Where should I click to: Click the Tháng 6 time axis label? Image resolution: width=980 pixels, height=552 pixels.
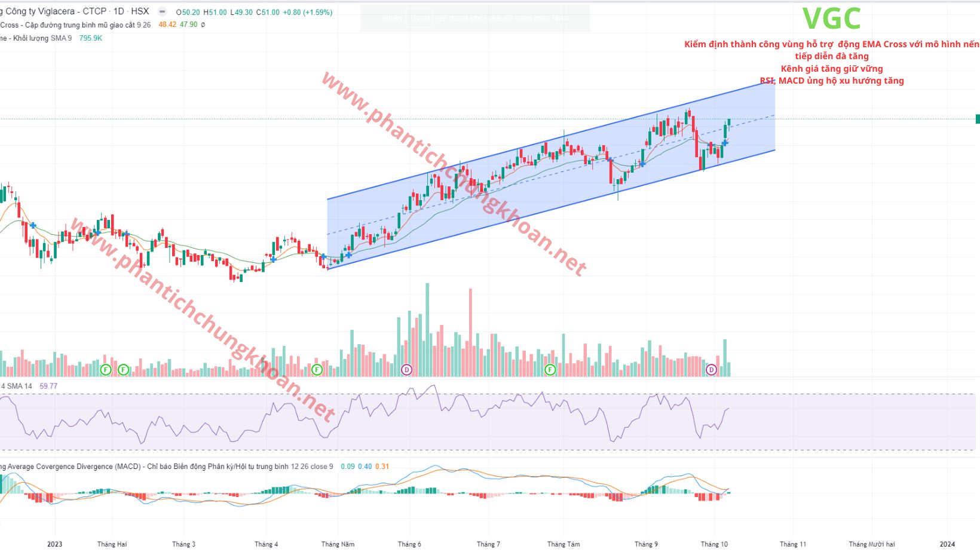409,544
